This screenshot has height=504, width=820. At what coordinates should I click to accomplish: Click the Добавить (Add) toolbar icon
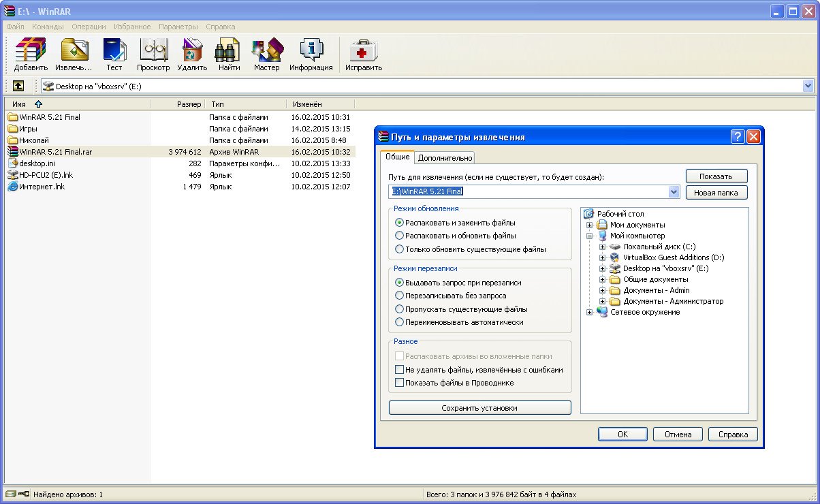click(x=31, y=54)
